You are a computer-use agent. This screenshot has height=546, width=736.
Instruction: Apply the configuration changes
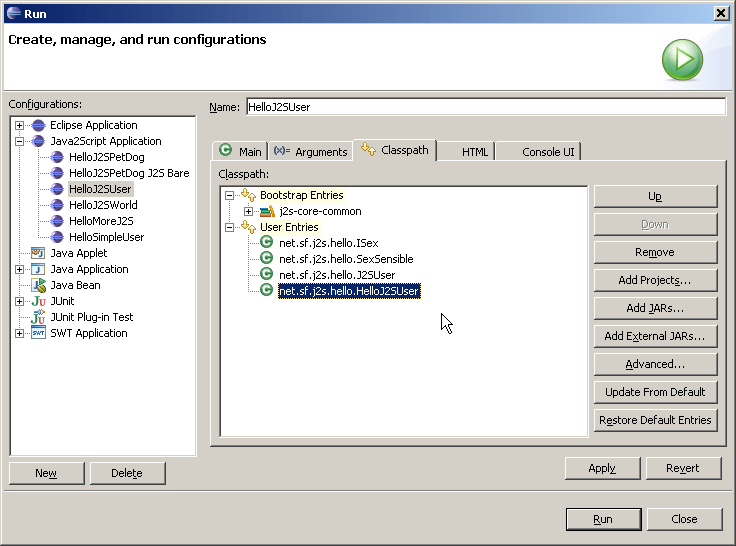pyautogui.click(x=602, y=468)
